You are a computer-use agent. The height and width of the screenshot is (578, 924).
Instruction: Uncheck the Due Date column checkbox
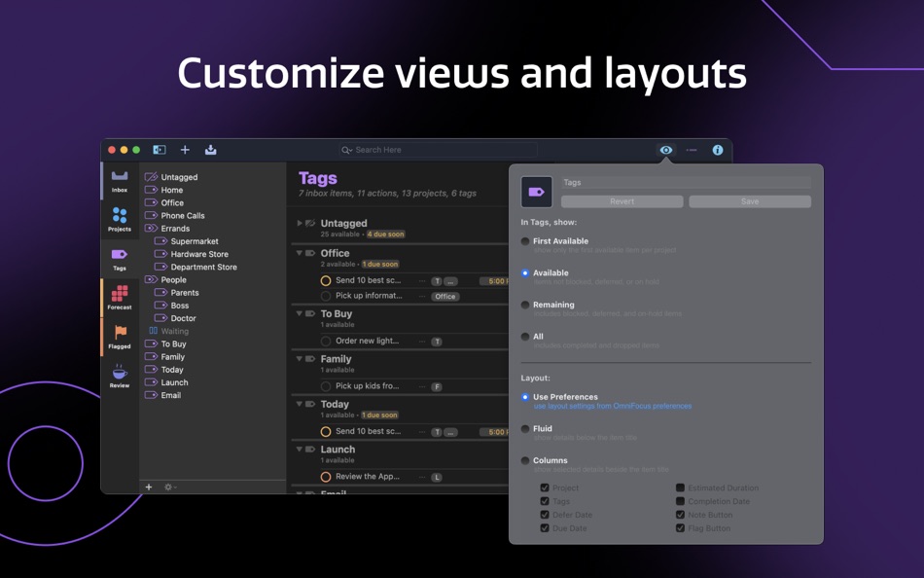tap(545, 528)
